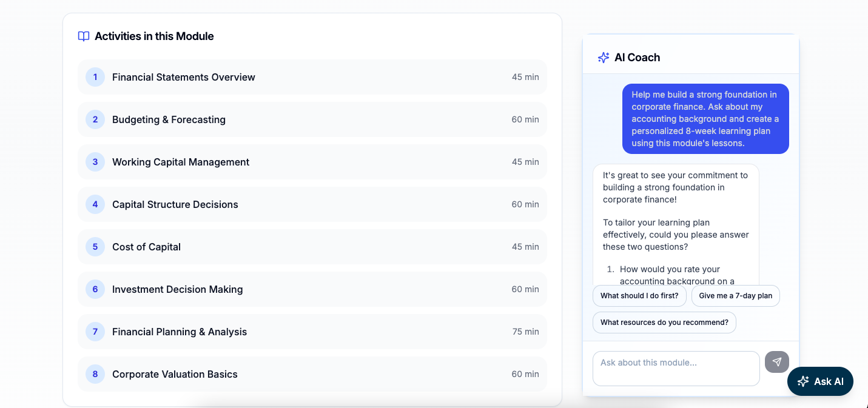Select the What should I do first suggestion
This screenshot has height=408, width=868.
coord(639,296)
